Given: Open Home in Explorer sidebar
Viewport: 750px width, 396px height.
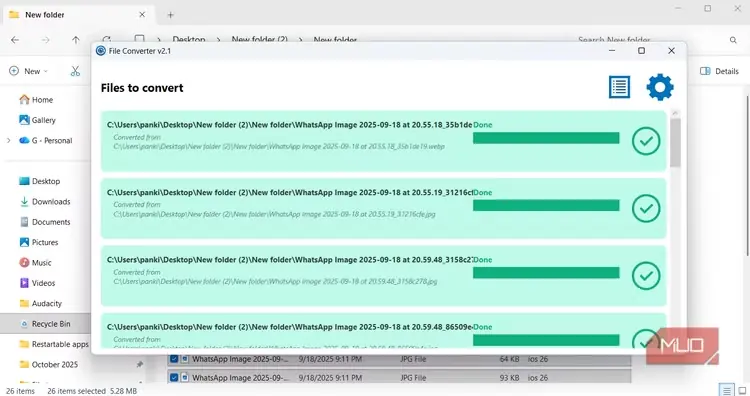Looking at the screenshot, I should click(36, 99).
